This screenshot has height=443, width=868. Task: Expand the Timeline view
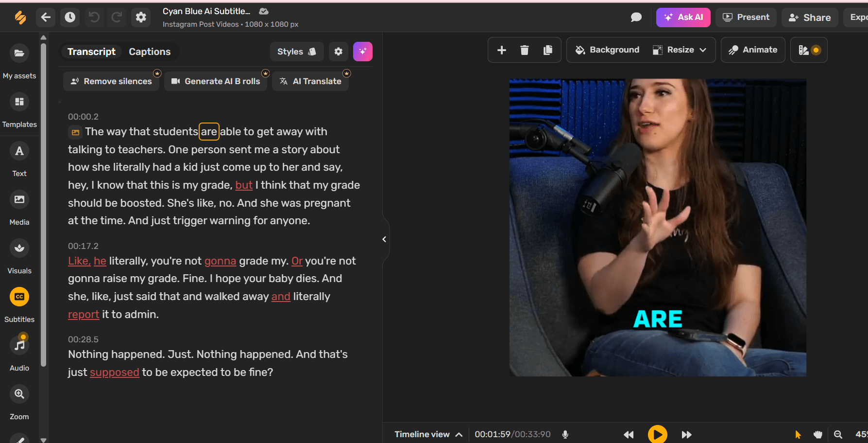coord(428,434)
